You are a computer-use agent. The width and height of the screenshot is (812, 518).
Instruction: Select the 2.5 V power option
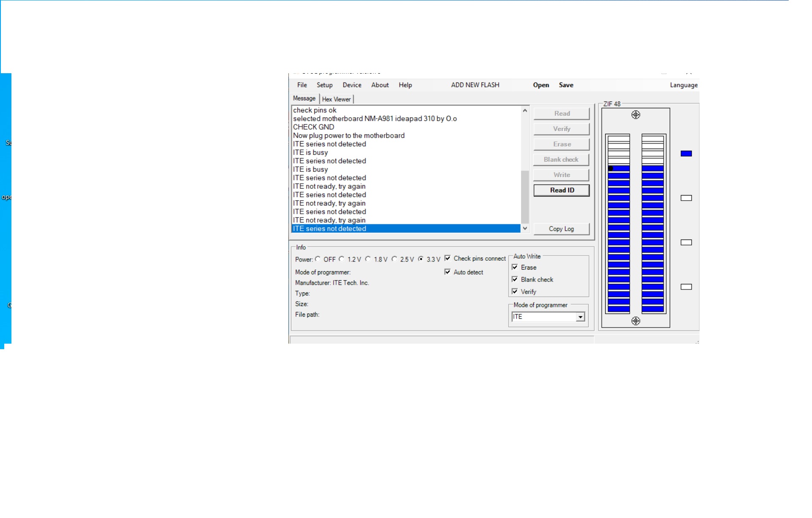(x=394, y=259)
